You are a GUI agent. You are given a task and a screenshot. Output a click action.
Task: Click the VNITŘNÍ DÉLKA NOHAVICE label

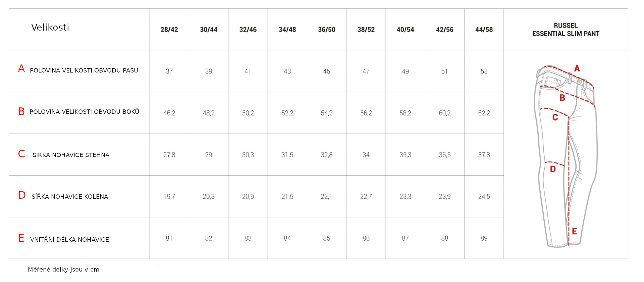point(69,239)
